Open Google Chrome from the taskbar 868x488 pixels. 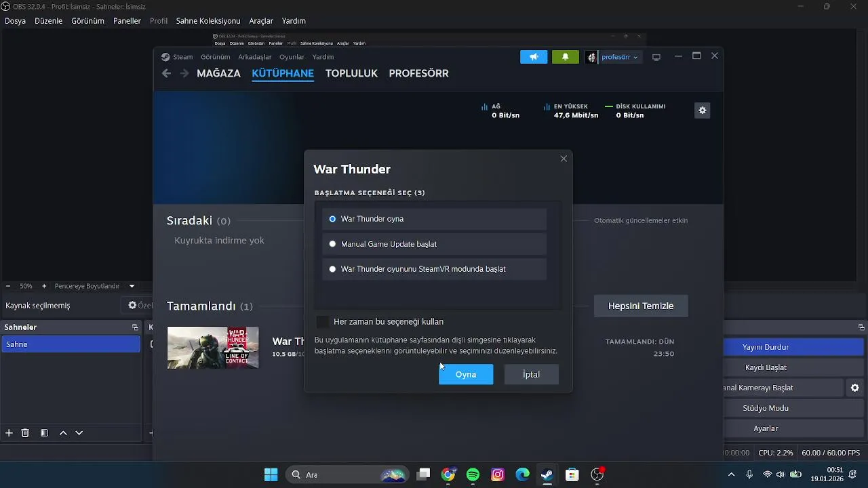tap(448, 474)
